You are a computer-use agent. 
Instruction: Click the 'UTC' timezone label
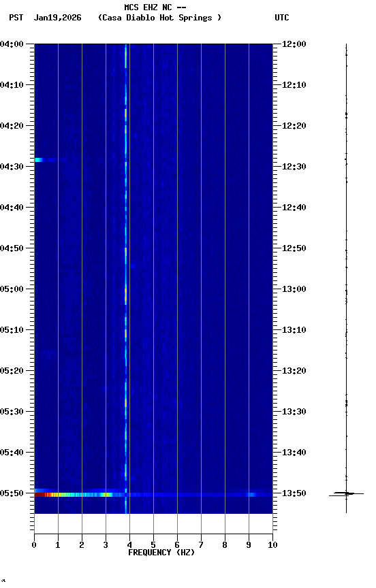pyautogui.click(x=282, y=18)
